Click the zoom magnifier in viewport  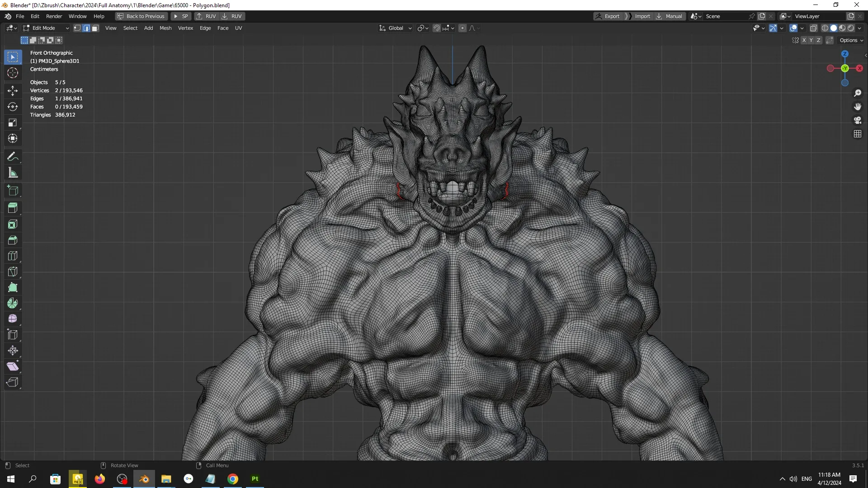pyautogui.click(x=858, y=93)
